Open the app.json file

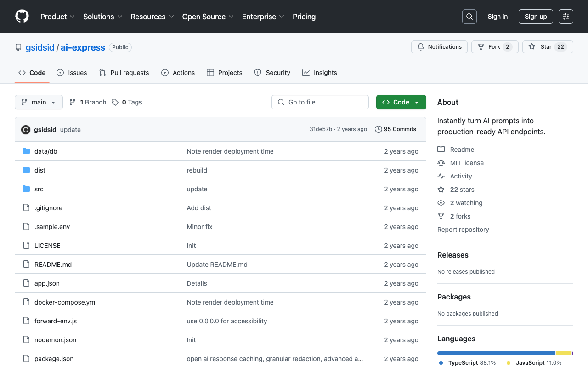point(47,283)
